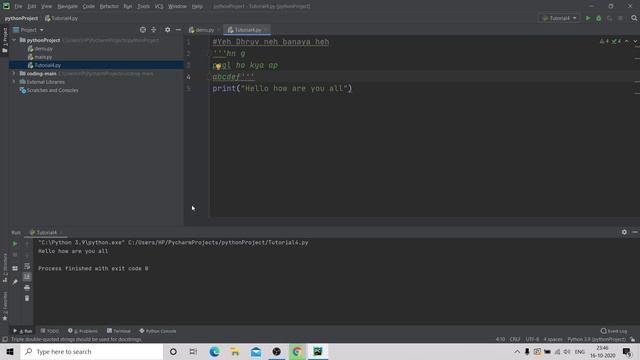Click Windows search box on taskbar
Image resolution: width=640 pixels, height=360 pixels.
(91, 351)
